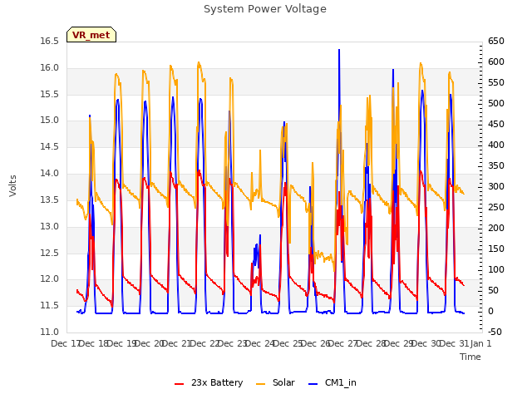This screenshot has width=532, height=399.
Task: Click the 13.5 left axis value
Action: tap(50, 199)
